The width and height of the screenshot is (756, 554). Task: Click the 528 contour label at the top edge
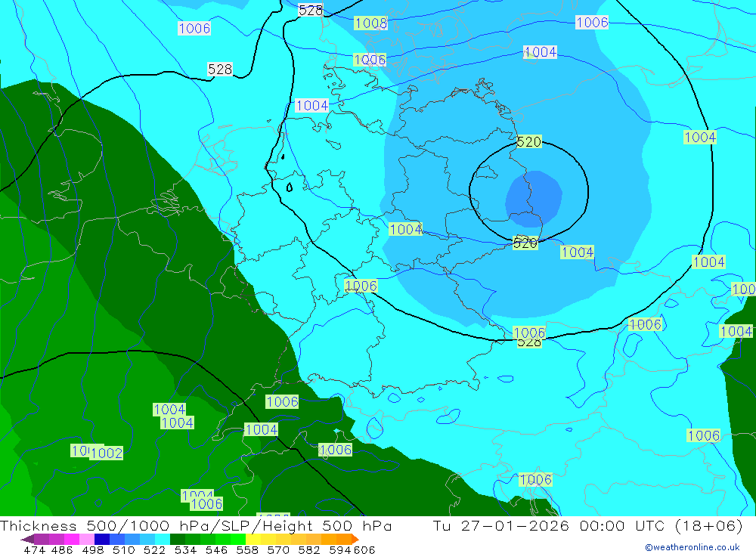point(311,10)
